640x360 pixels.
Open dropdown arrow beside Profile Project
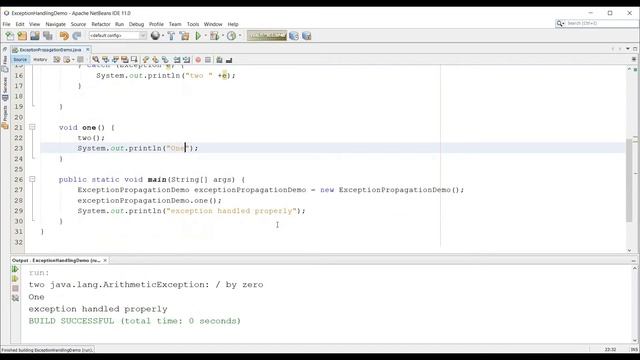click(240, 36)
